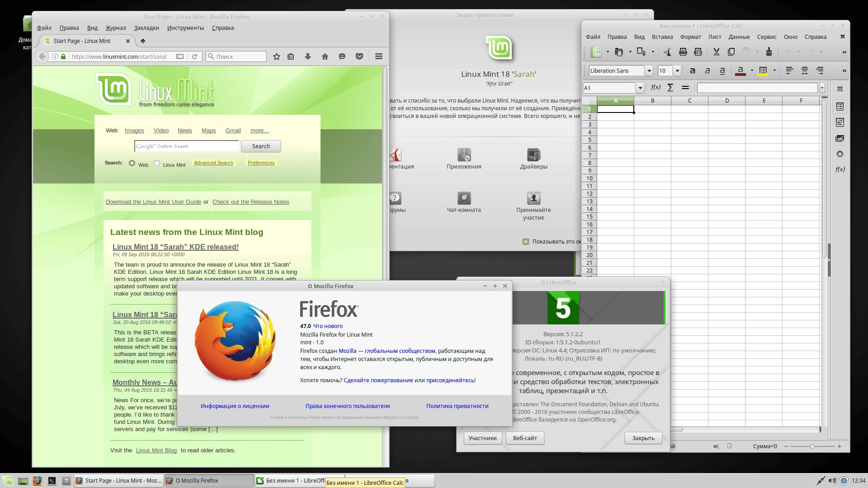Click the Google Custom Search input field

[x=187, y=146]
